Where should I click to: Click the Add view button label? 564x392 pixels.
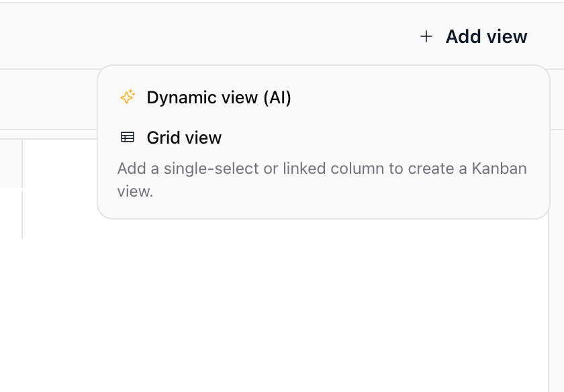486,37
